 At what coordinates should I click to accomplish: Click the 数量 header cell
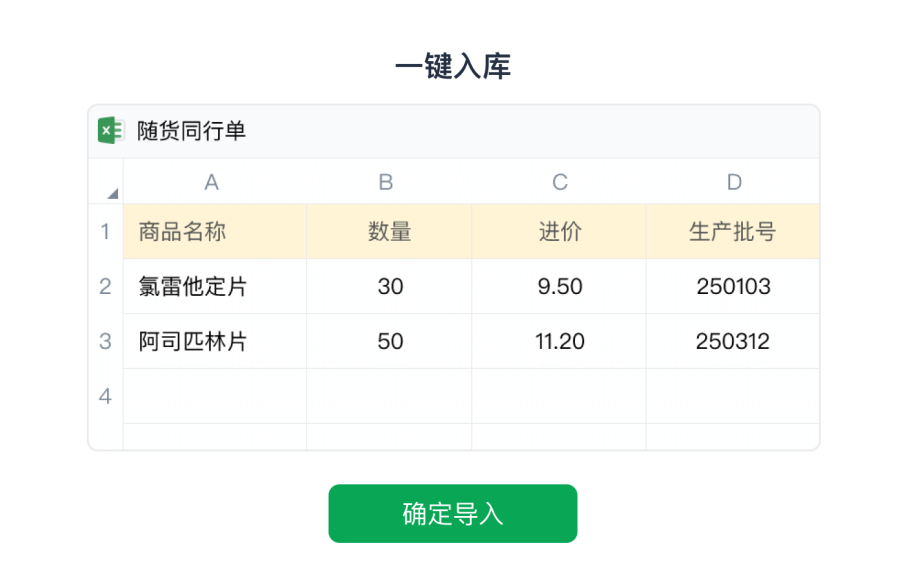(389, 232)
